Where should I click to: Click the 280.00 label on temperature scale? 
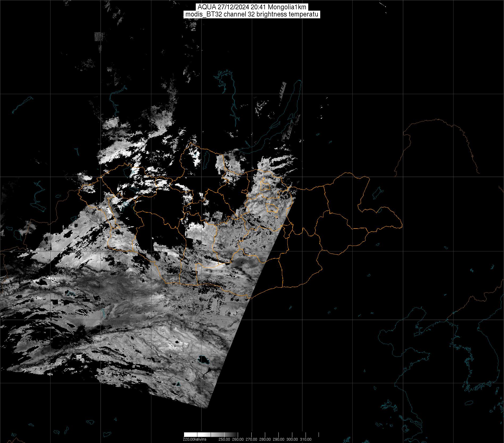[x=265, y=439]
